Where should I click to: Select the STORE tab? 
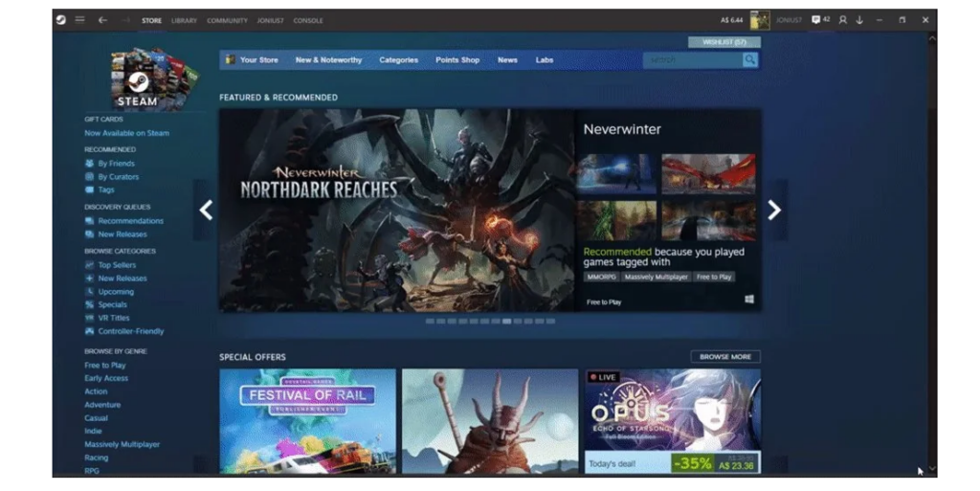151,21
